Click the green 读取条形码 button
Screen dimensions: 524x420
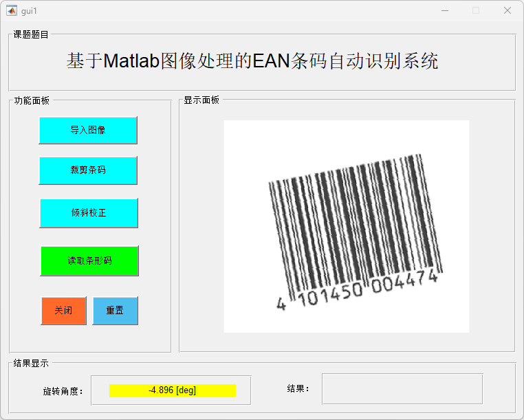[x=89, y=261]
